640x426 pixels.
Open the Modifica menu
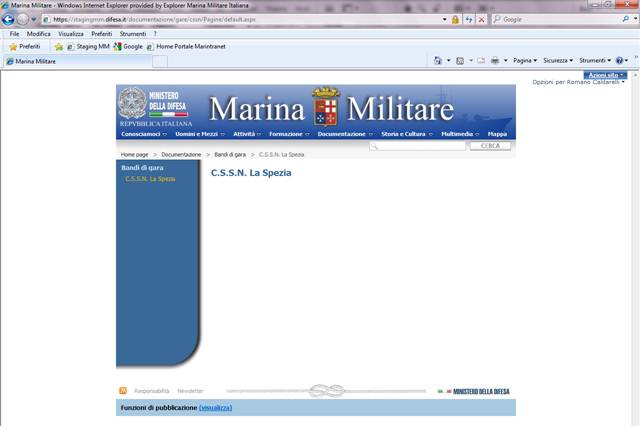point(39,34)
